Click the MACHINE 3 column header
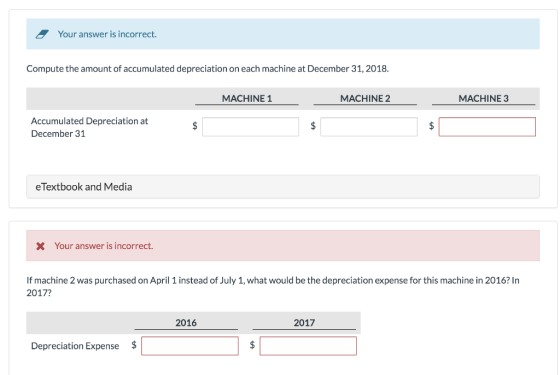The image size is (560, 375). [x=483, y=99]
